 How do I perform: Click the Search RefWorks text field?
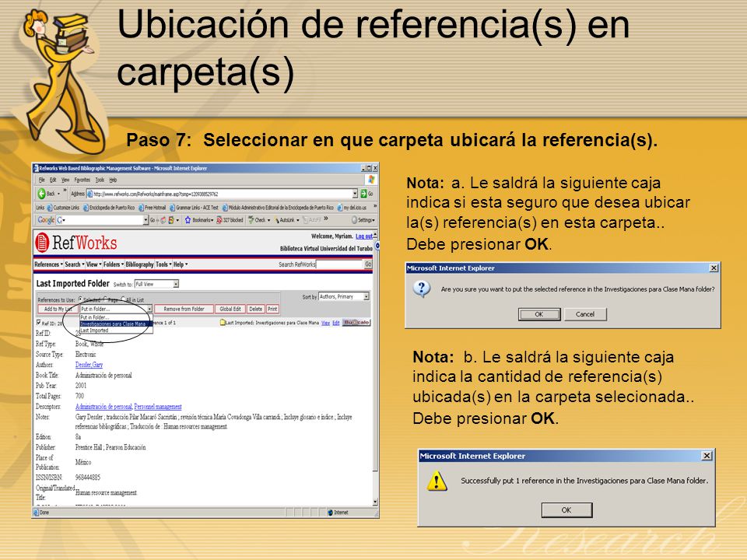(x=340, y=264)
